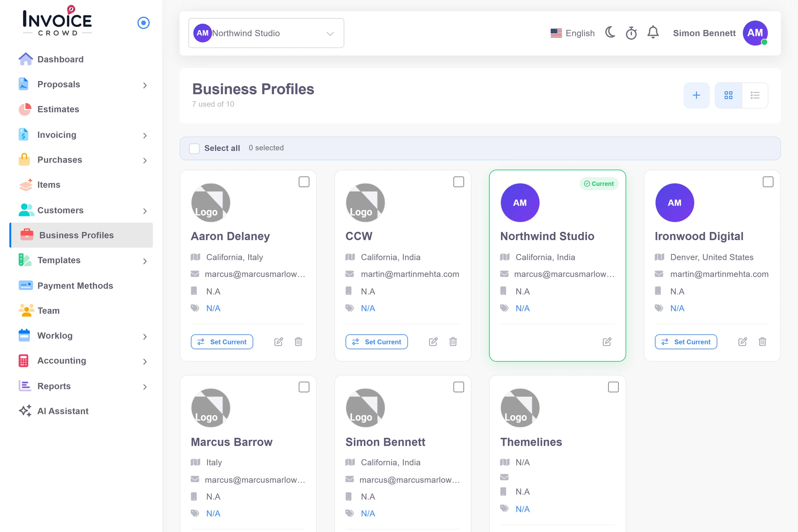
Task: Set Ironwood Digital as current profile
Action: (686, 342)
